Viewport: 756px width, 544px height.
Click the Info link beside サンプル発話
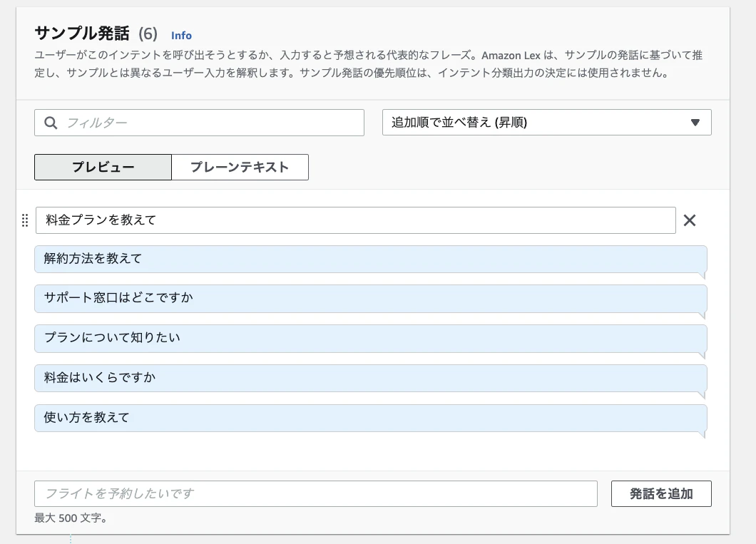click(x=181, y=35)
